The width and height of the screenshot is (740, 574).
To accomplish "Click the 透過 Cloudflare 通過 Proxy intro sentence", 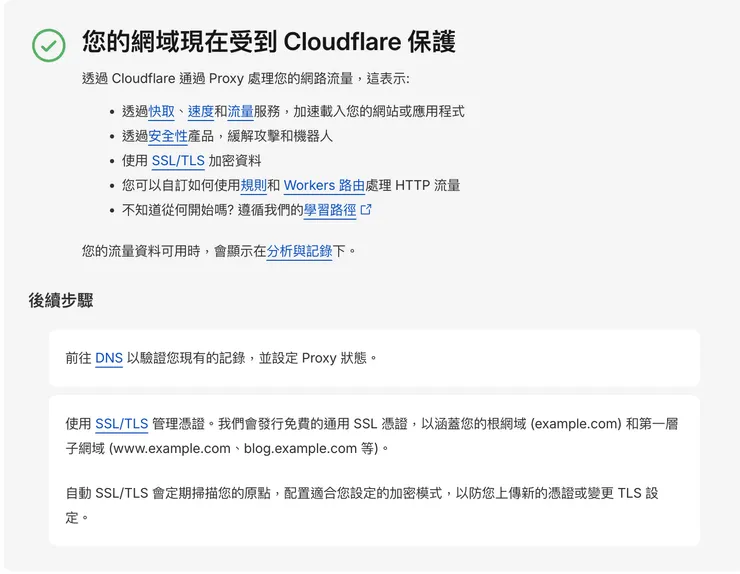I will [245, 78].
